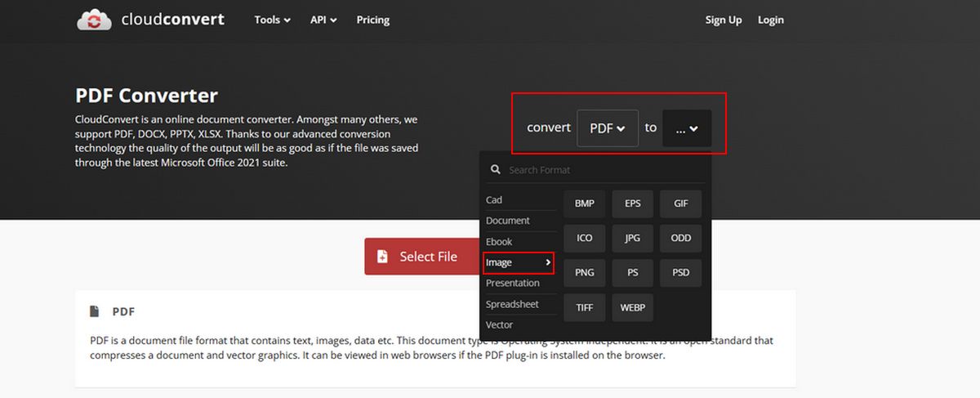Open the API menu

tap(323, 20)
